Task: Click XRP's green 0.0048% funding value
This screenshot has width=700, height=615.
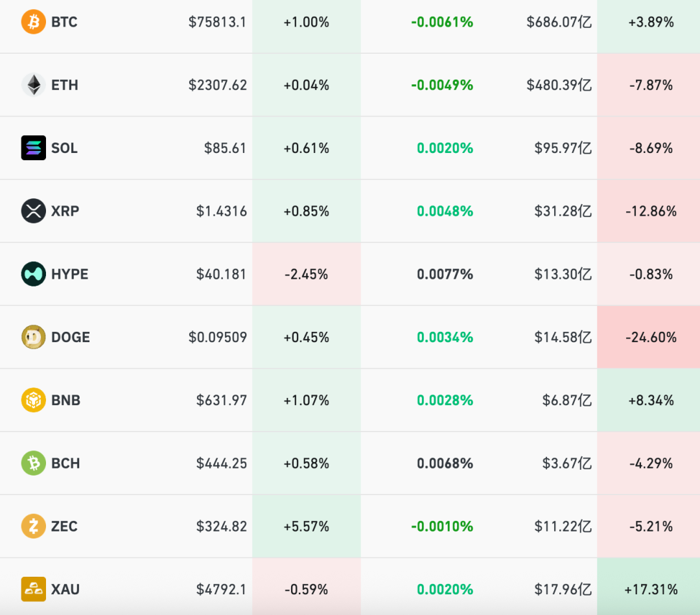Action: pos(445,211)
